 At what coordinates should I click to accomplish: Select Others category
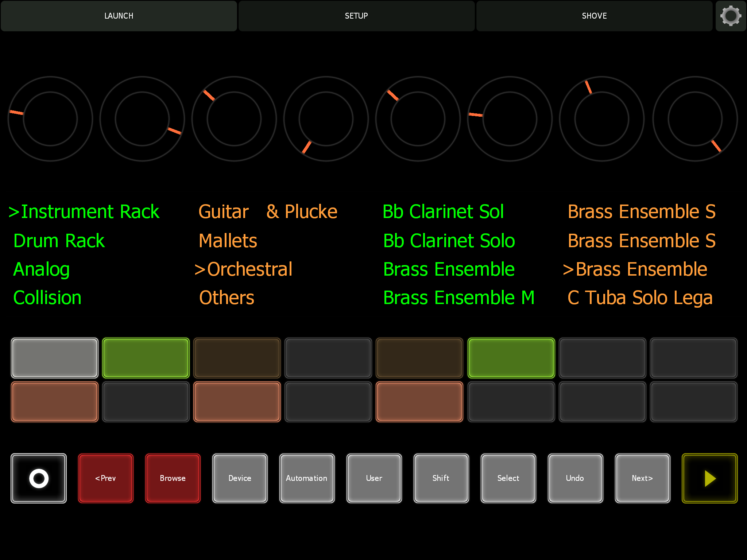point(227,298)
